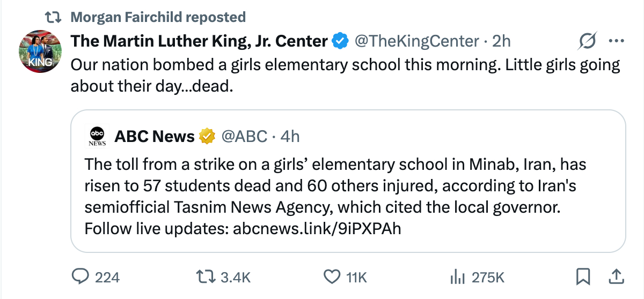Click the @ABC handle in quoted post
The image size is (644, 299).
245,137
